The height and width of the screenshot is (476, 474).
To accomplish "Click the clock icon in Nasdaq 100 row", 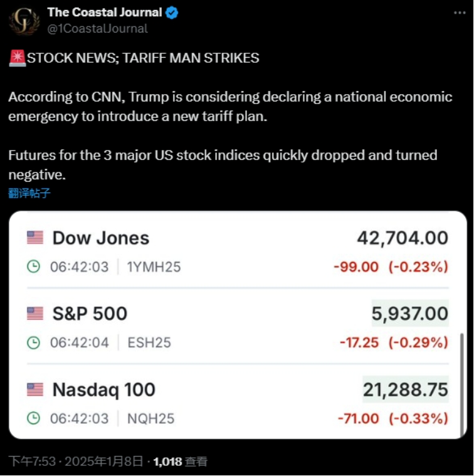I will point(33,418).
